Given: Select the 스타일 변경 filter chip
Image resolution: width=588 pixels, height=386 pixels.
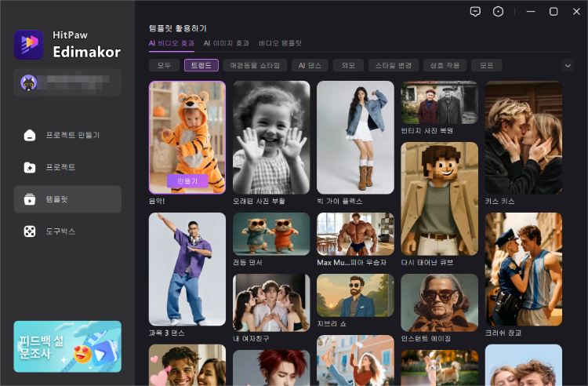Looking at the screenshot, I should [x=394, y=65].
